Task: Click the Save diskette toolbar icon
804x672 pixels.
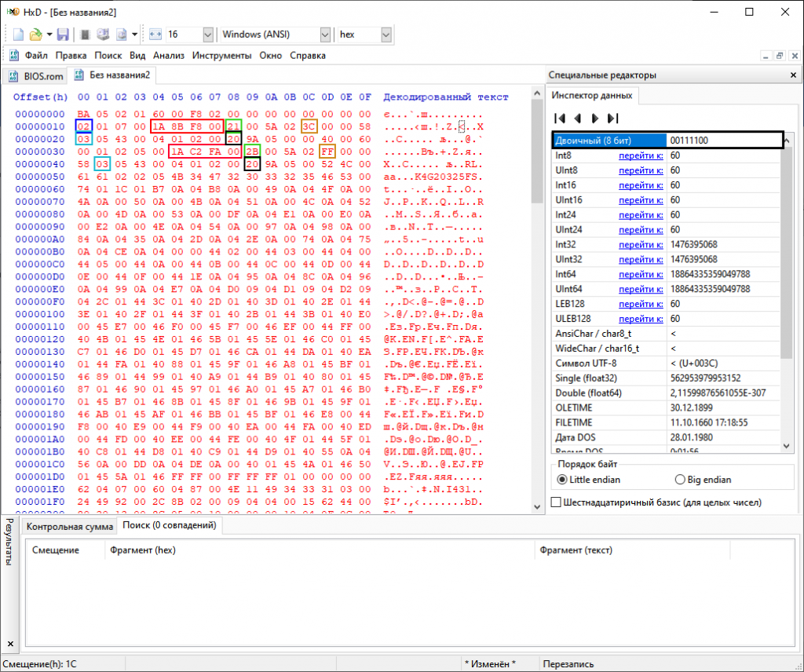Action: [63, 35]
